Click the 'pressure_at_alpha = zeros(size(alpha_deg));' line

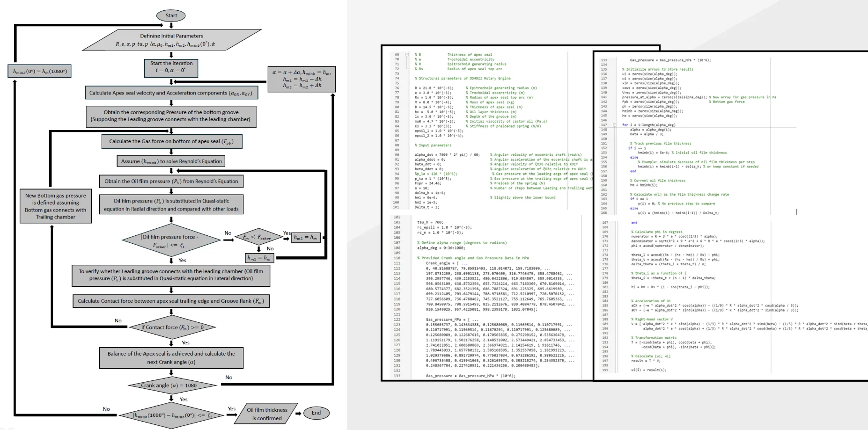tap(664, 97)
